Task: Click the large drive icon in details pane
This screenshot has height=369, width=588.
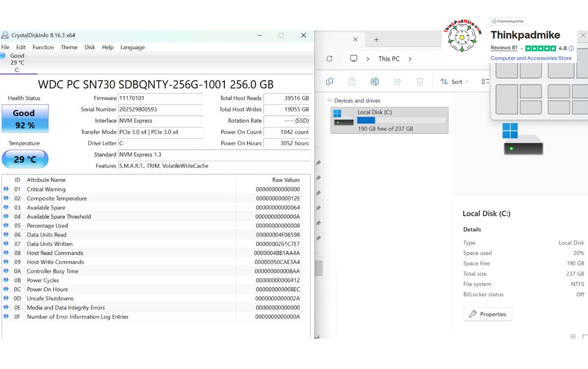Action: point(523,139)
